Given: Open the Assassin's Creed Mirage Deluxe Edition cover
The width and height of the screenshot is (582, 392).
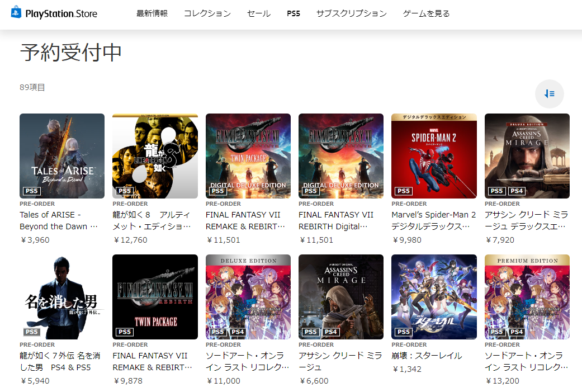Looking at the screenshot, I should [x=527, y=156].
